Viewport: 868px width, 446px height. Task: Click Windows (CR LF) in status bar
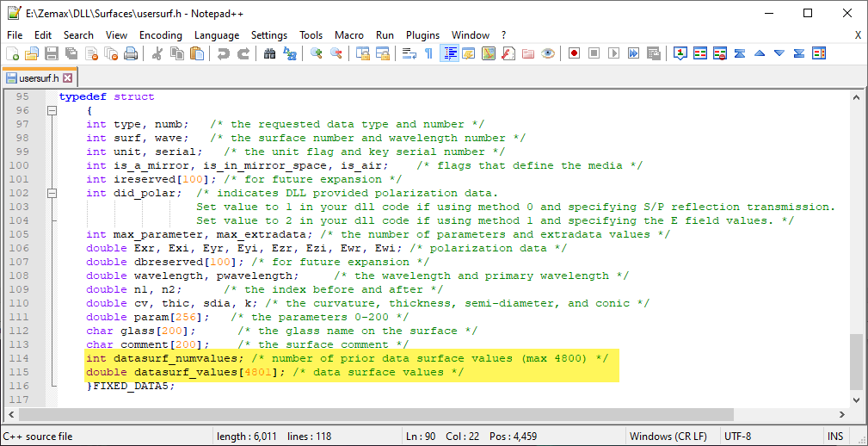click(x=668, y=436)
